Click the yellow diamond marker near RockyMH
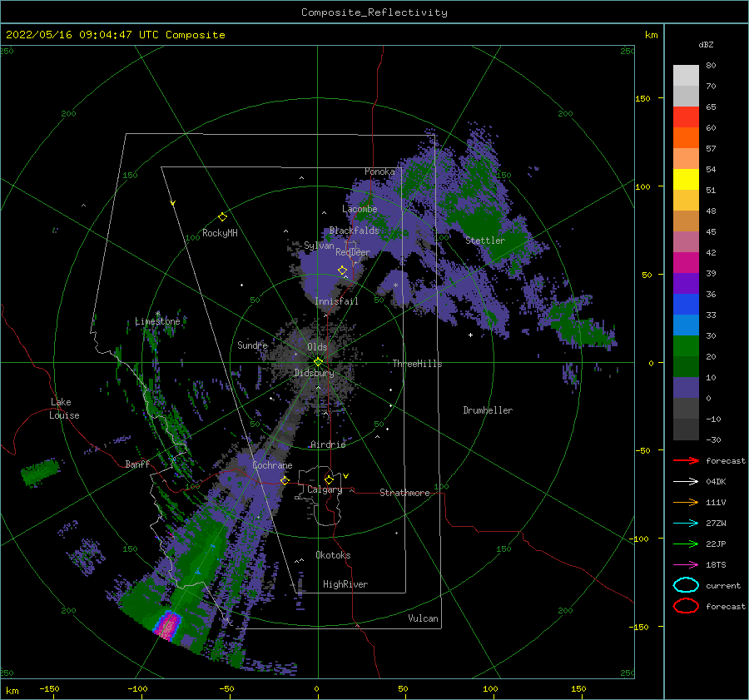 [x=222, y=217]
